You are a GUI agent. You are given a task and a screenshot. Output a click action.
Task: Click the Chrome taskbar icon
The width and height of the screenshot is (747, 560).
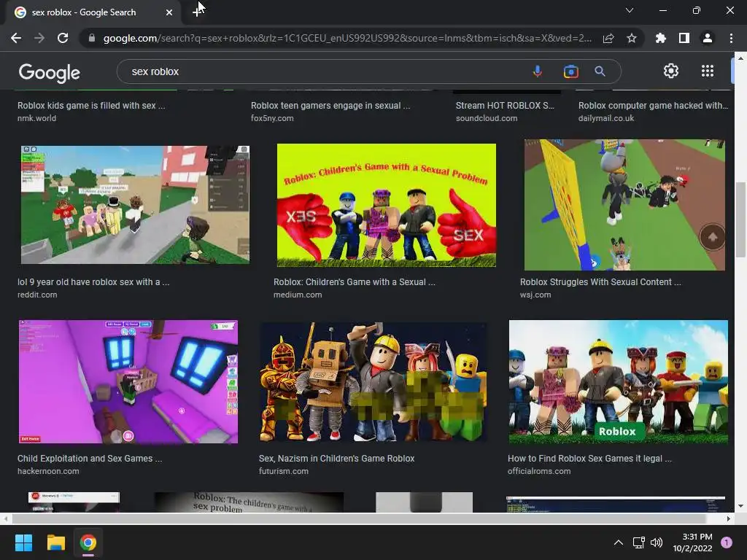(x=88, y=542)
